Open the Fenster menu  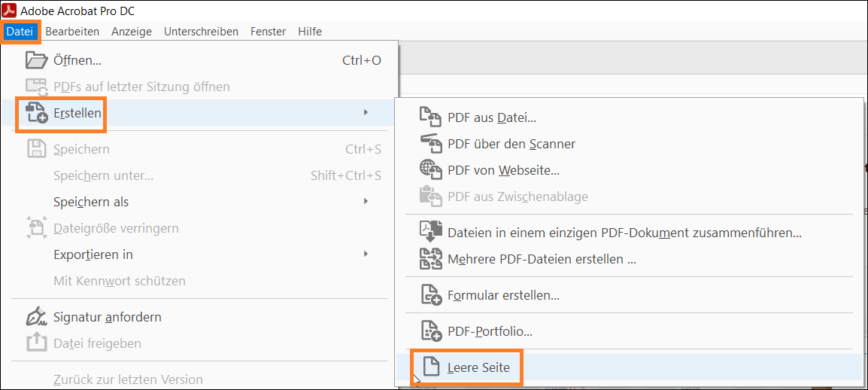point(269,32)
